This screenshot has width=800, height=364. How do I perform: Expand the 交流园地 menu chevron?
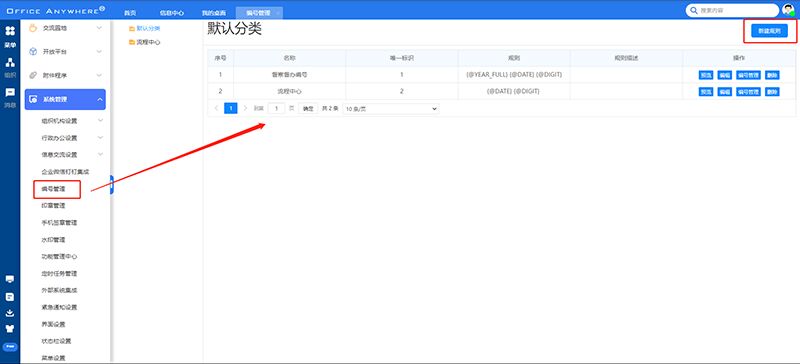tap(99, 28)
